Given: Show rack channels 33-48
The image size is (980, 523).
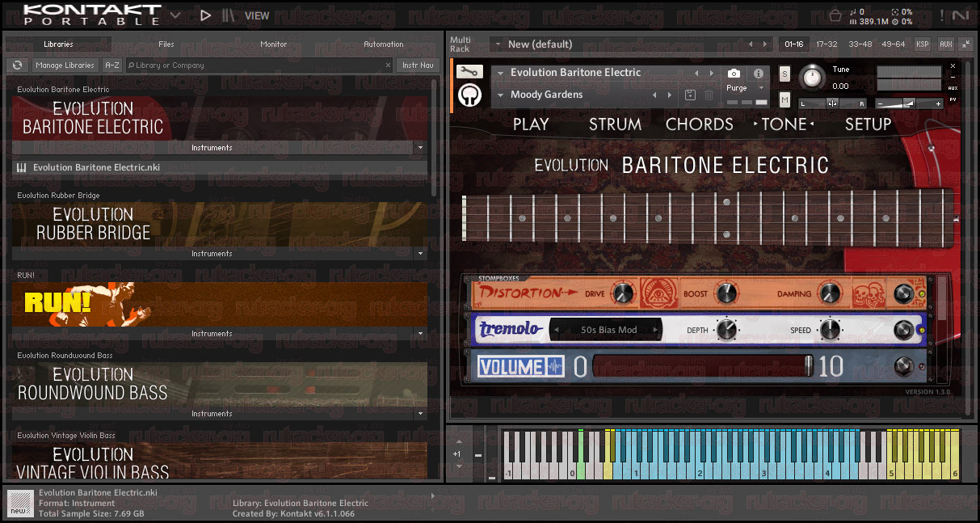Looking at the screenshot, I should [860, 44].
